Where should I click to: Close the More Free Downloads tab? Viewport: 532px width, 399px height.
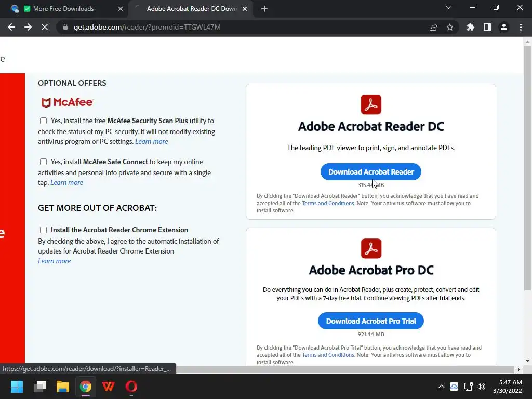point(120,9)
